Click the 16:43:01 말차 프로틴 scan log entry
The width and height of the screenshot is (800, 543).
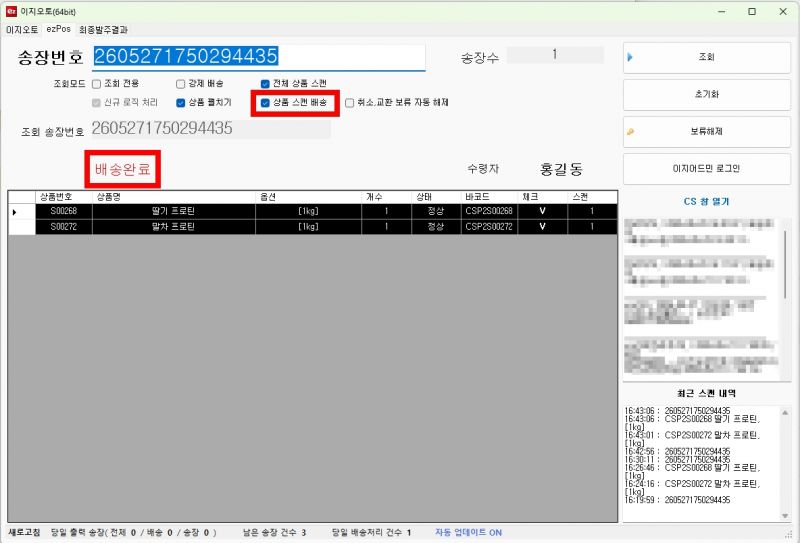click(x=692, y=439)
